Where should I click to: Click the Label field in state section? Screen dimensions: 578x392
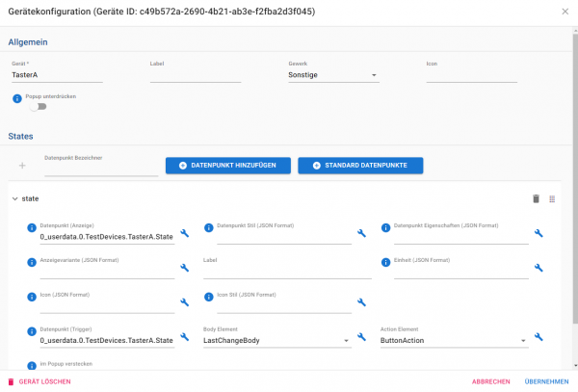point(287,272)
